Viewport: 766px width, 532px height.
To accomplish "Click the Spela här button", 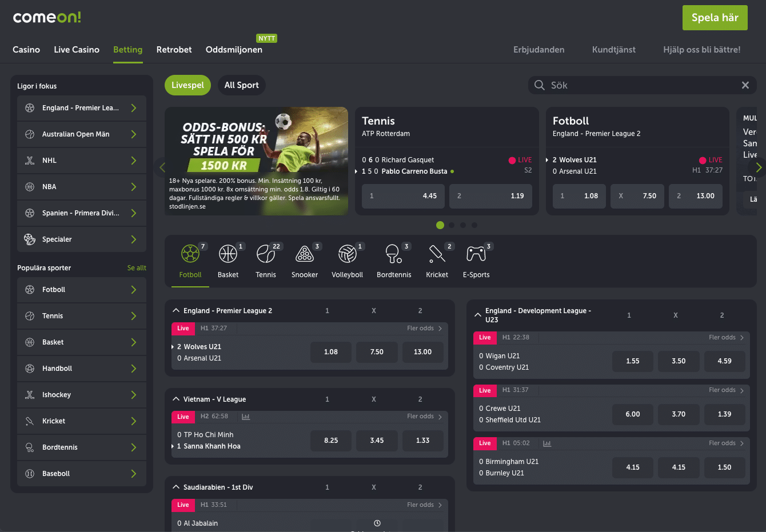I will coord(715,18).
